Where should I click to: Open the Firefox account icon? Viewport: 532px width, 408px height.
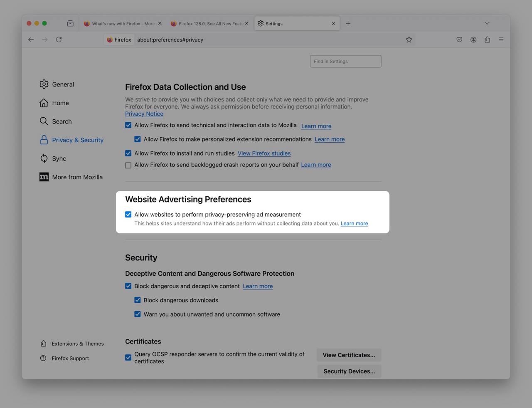point(473,40)
